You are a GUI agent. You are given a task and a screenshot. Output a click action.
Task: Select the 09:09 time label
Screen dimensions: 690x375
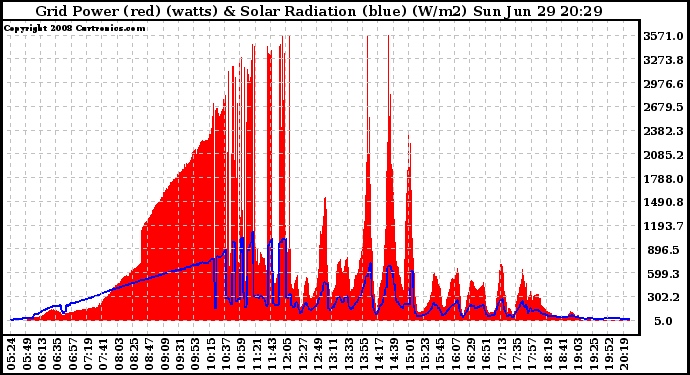tap(165, 353)
